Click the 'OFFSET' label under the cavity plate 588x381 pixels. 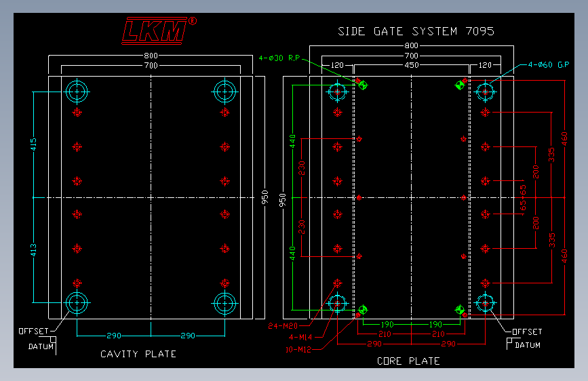(33, 332)
